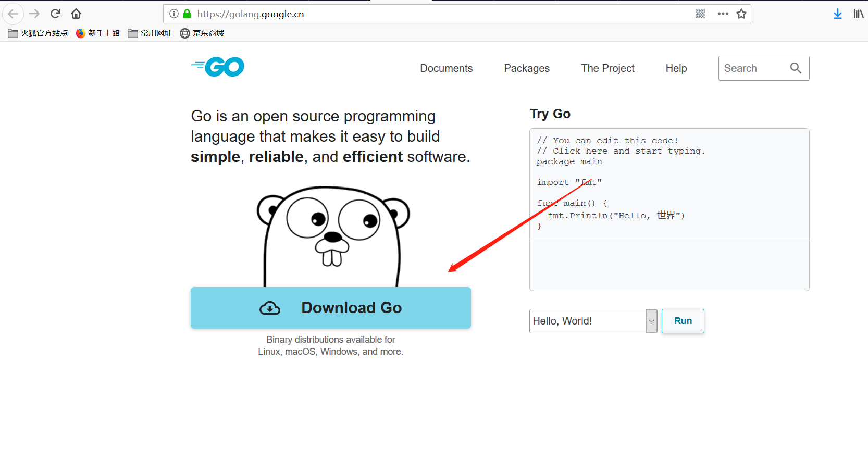The height and width of the screenshot is (474, 868).
Task: Expand the Hello, World! example dropdown
Action: [x=593, y=321]
